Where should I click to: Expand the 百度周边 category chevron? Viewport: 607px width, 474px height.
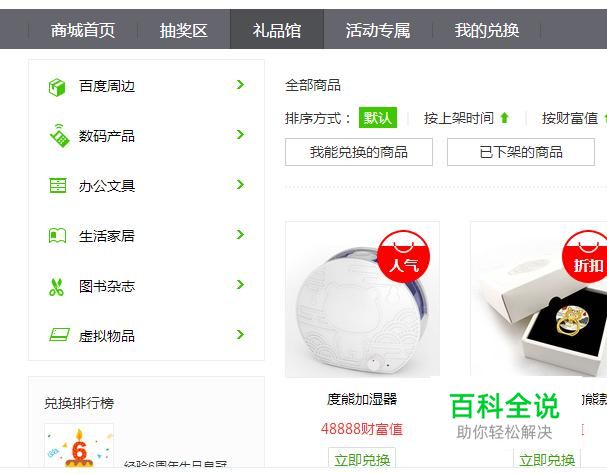pyautogui.click(x=240, y=84)
